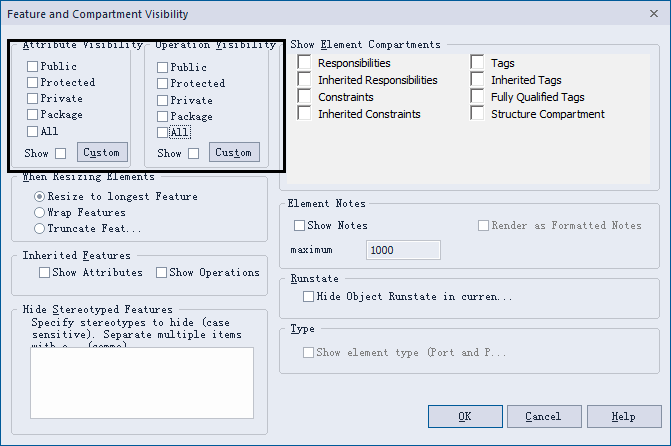
Task: Select Wrap Features radio button
Action: [x=39, y=212]
